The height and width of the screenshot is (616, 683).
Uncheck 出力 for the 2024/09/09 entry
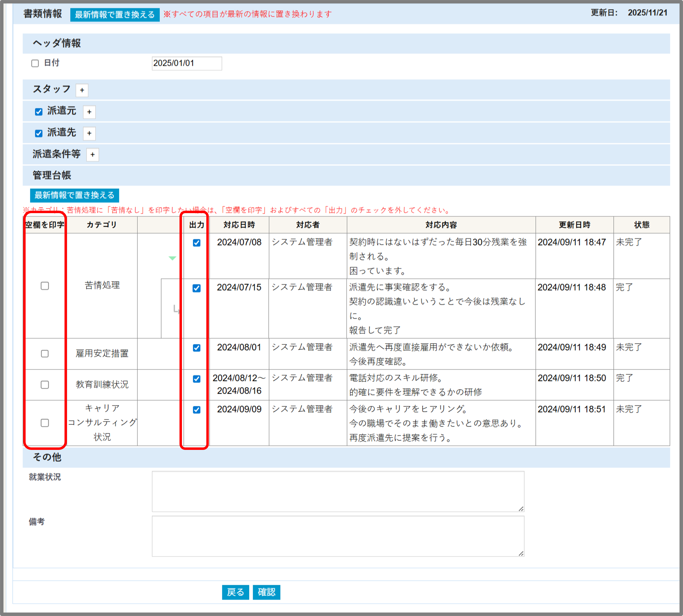point(196,410)
